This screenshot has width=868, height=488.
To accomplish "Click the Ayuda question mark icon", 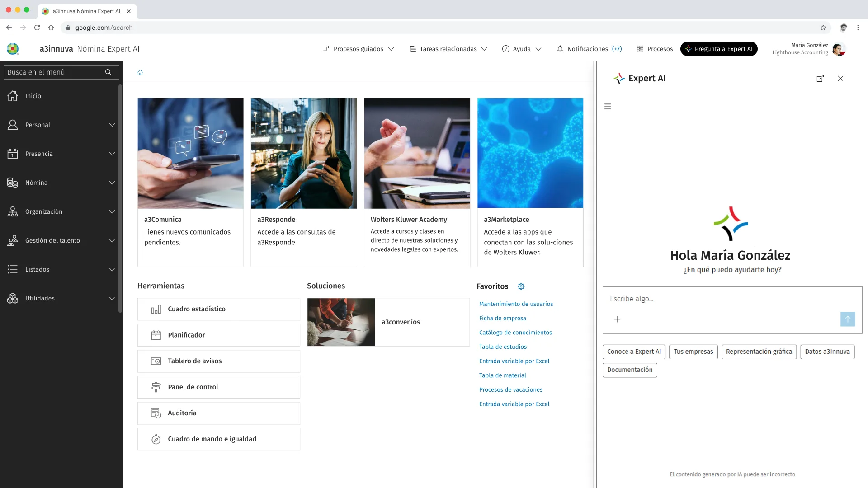I will [x=506, y=49].
